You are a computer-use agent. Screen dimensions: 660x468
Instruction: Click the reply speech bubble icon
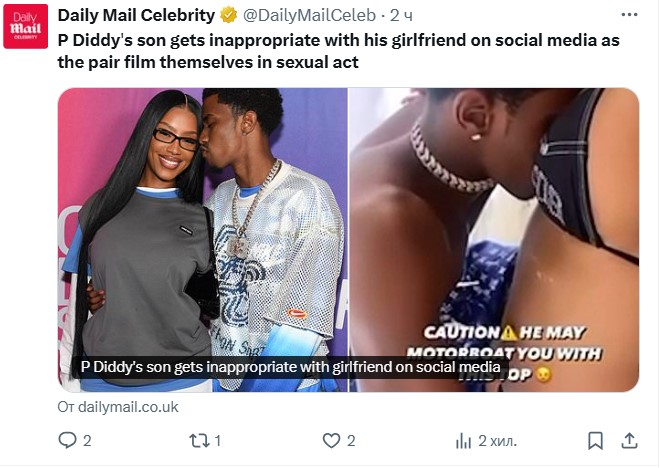click(x=68, y=440)
